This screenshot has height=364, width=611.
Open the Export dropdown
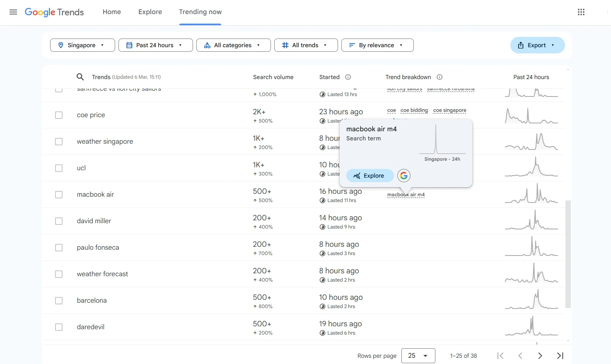538,45
